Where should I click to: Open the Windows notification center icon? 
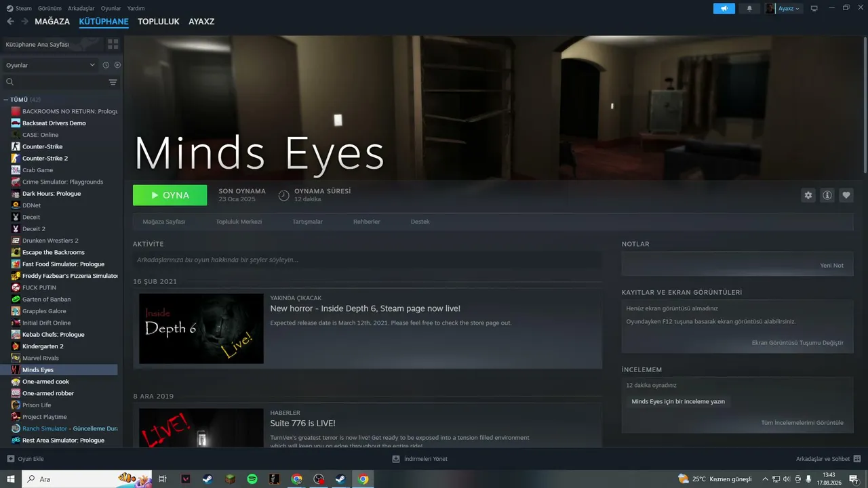854,479
